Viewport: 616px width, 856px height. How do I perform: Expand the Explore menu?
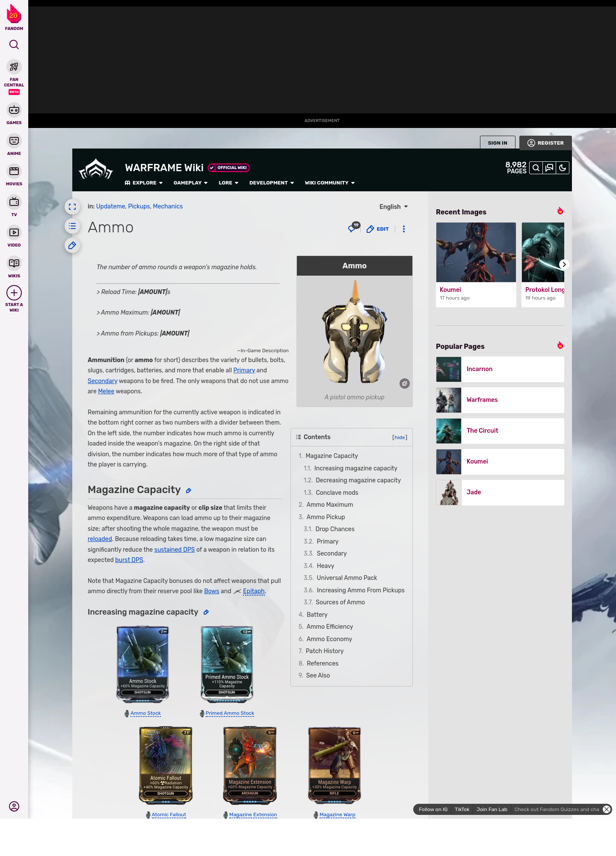tap(144, 183)
